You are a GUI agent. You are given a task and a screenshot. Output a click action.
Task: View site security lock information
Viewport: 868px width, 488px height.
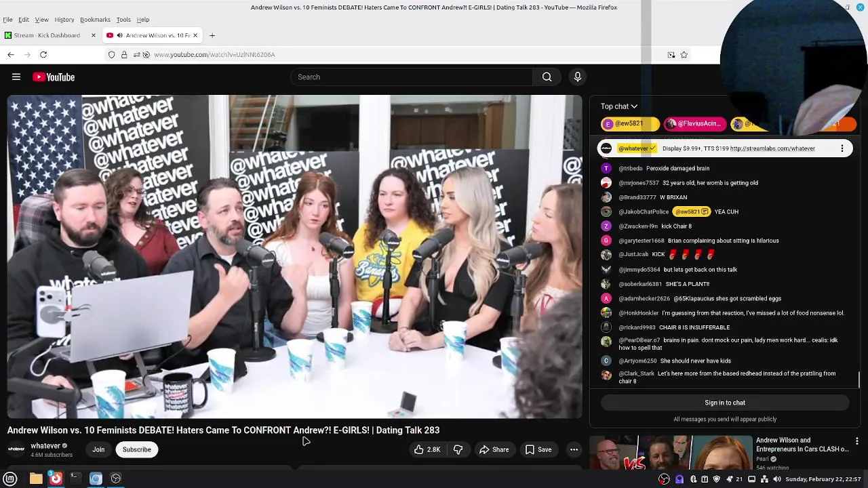point(124,54)
